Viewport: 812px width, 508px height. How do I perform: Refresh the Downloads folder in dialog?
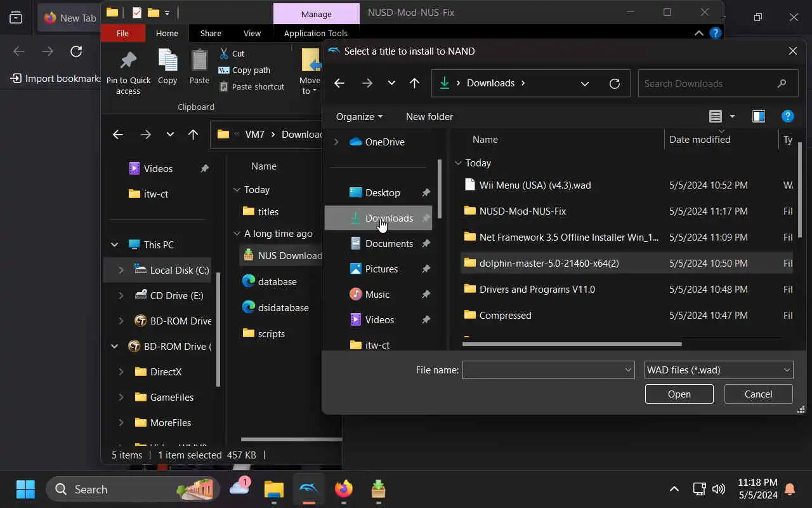click(614, 83)
